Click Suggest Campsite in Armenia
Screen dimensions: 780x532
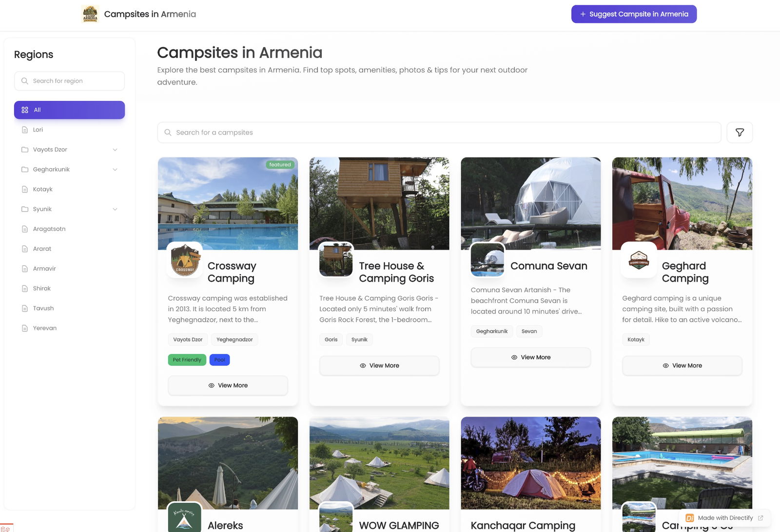point(634,14)
